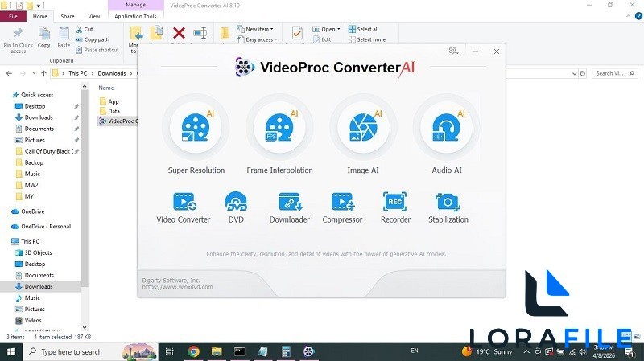Image resolution: width=644 pixels, height=361 pixels.
Task: Start the Recorder module
Action: coord(395,208)
